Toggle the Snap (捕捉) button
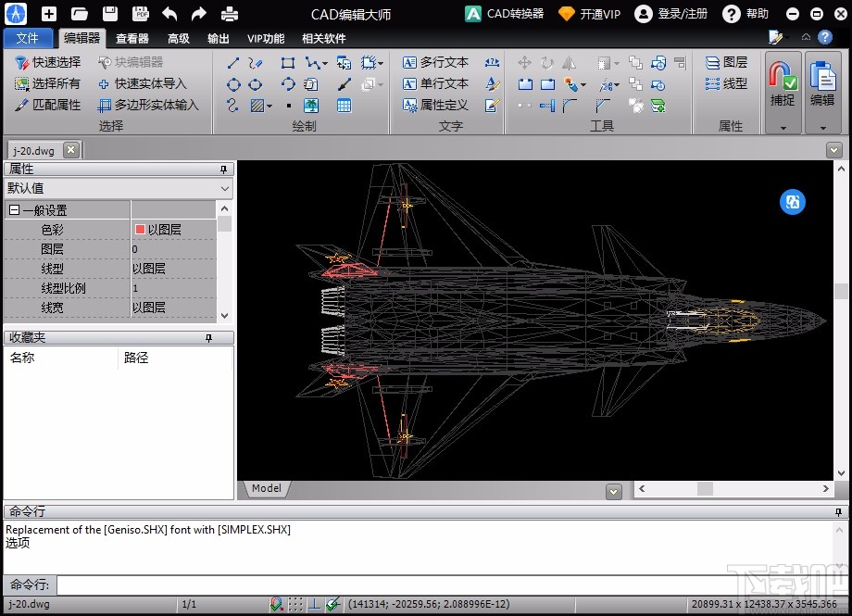 pyautogui.click(x=783, y=84)
